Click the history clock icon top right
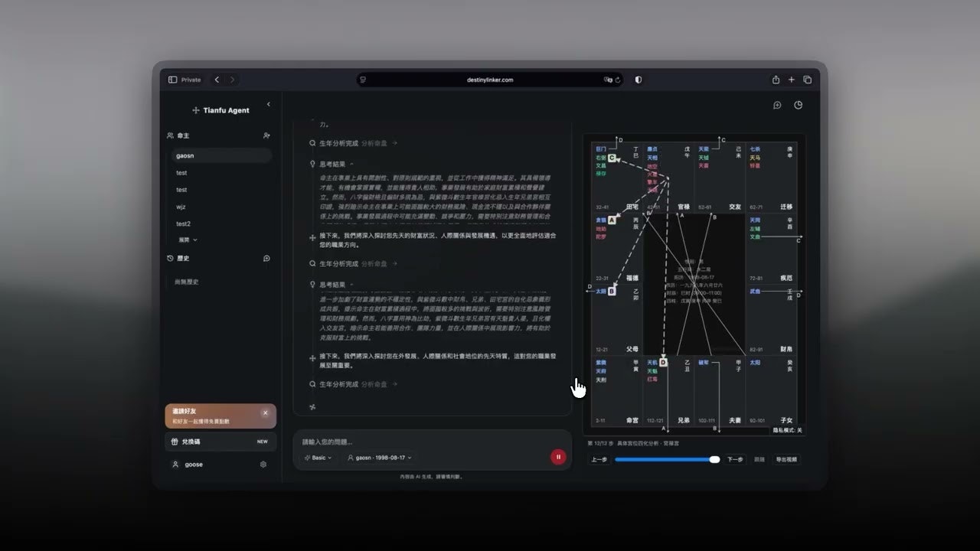The height and width of the screenshot is (551, 980). pos(798,106)
